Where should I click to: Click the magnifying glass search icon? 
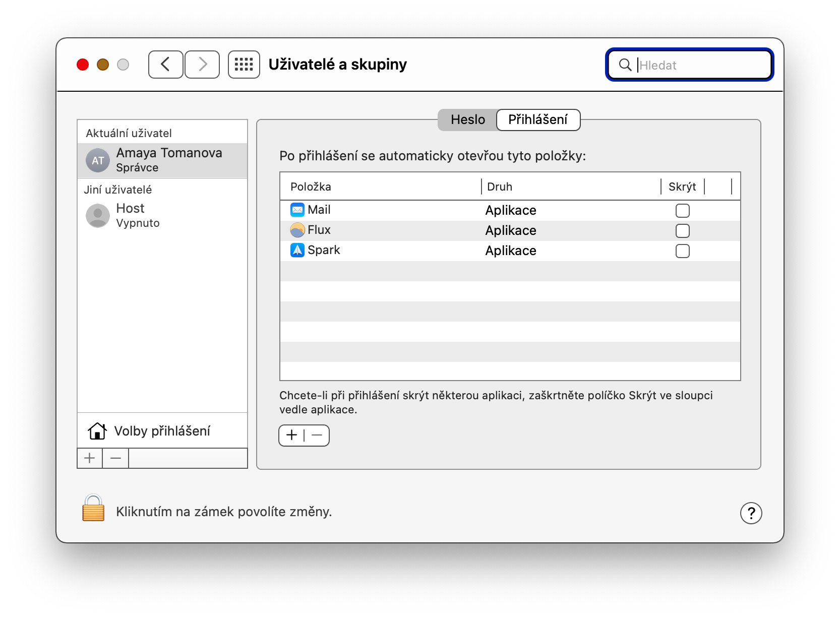[x=625, y=65]
